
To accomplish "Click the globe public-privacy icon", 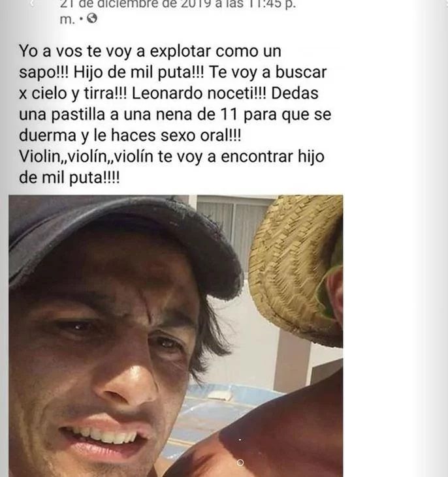I will pyautogui.click(x=91, y=19).
